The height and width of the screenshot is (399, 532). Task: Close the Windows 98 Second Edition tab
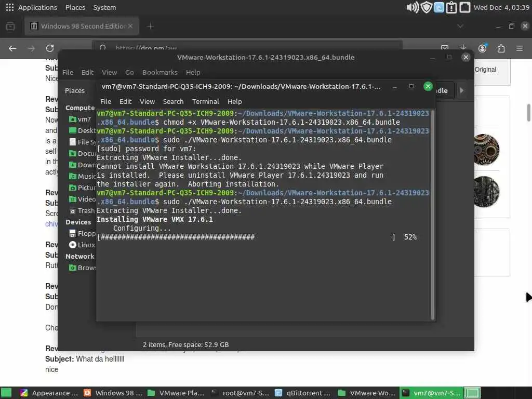130,26
